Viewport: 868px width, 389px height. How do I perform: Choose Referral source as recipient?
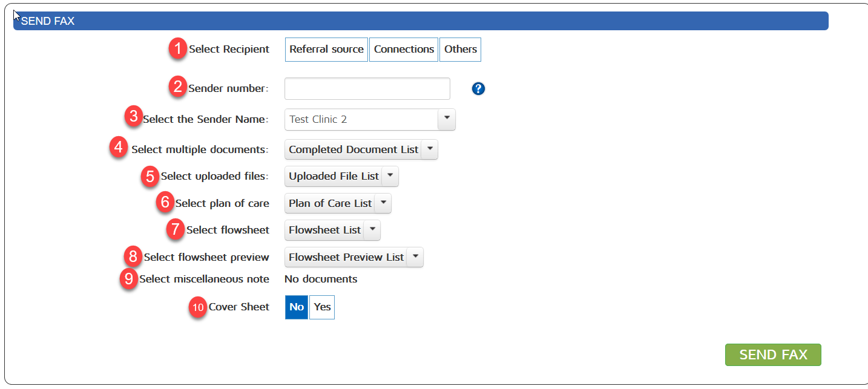tap(326, 50)
